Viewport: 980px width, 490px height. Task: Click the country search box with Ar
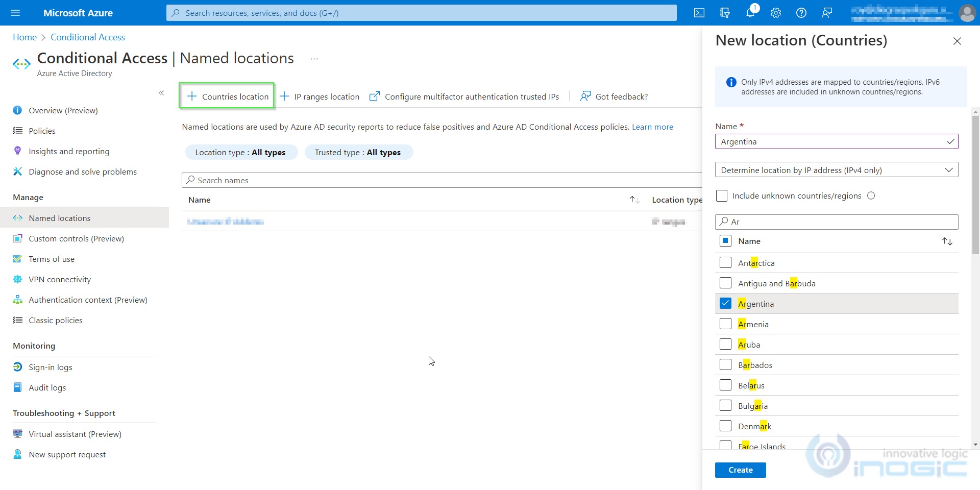(x=837, y=222)
